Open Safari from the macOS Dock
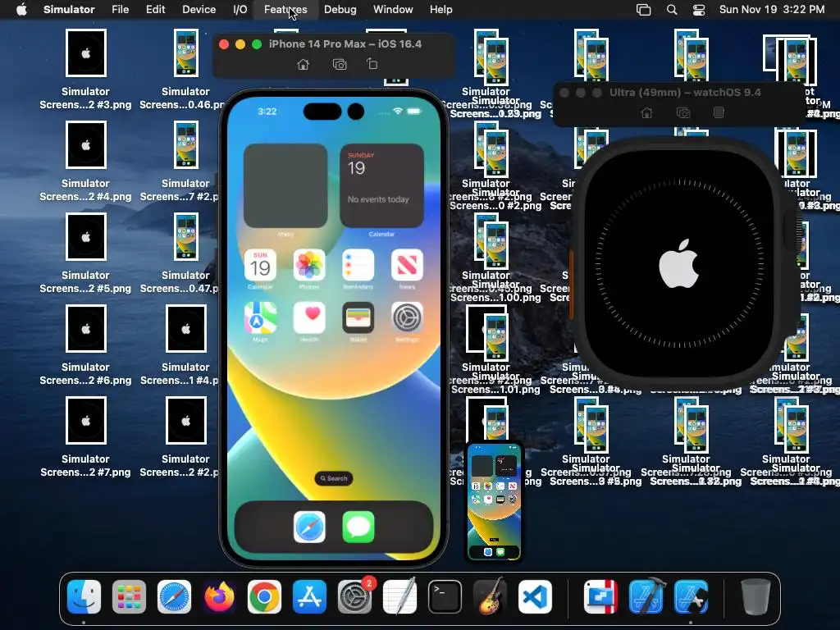840x630 pixels. [174, 596]
